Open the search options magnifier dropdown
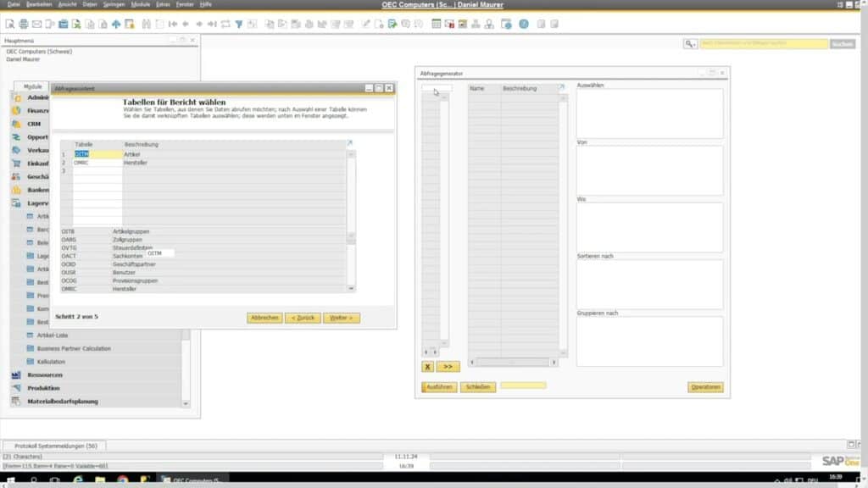Image resolution: width=868 pixels, height=488 pixels. (690, 43)
